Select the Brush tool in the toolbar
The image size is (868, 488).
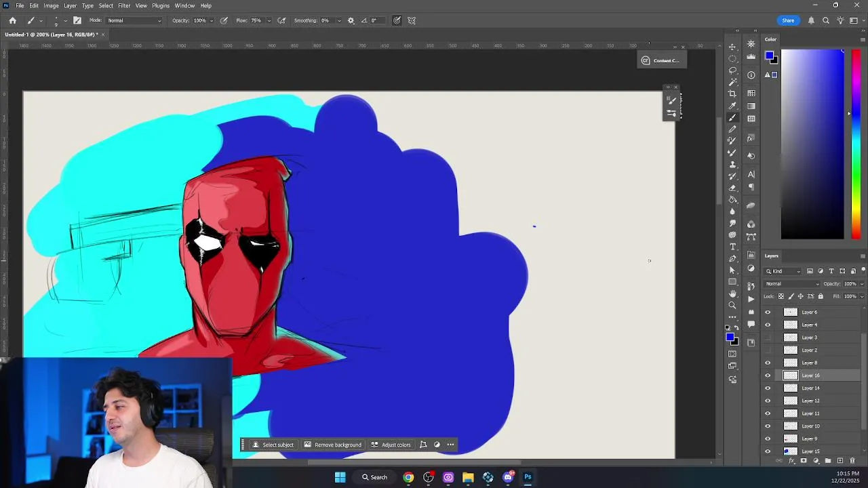pyautogui.click(x=732, y=117)
